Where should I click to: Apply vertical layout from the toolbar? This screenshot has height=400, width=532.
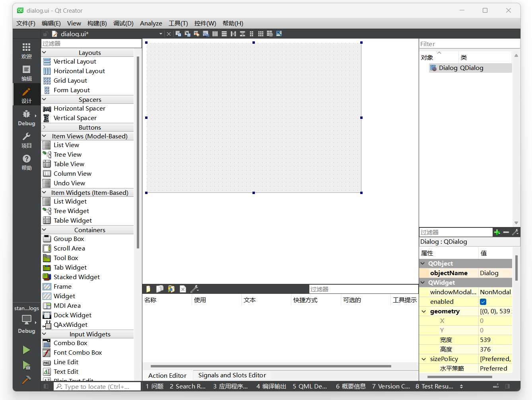tap(224, 34)
